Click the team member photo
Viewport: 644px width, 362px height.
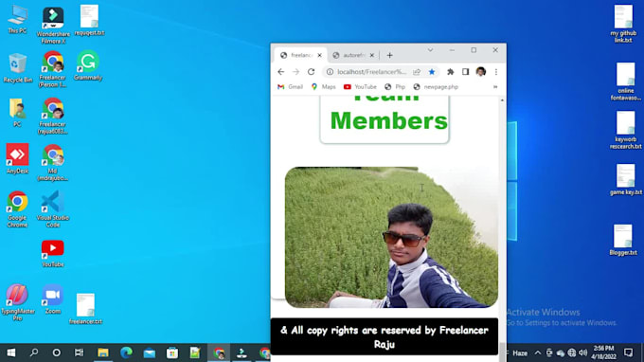tap(391, 237)
